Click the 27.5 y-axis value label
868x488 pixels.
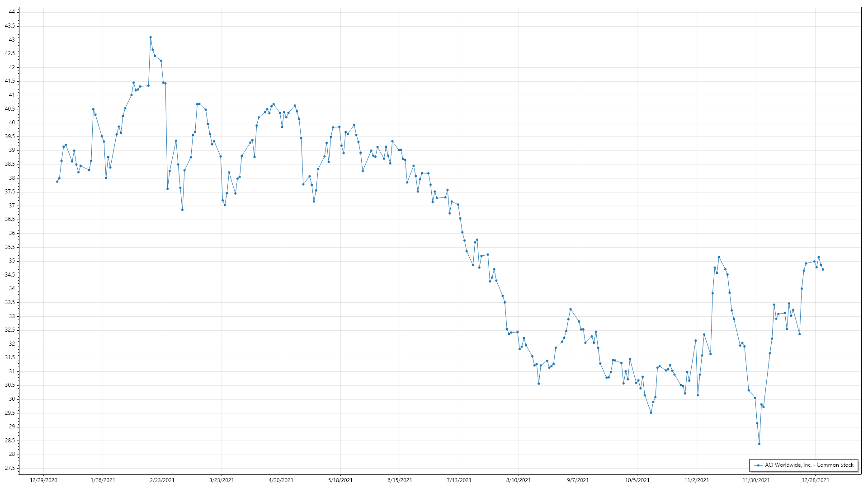(10, 468)
